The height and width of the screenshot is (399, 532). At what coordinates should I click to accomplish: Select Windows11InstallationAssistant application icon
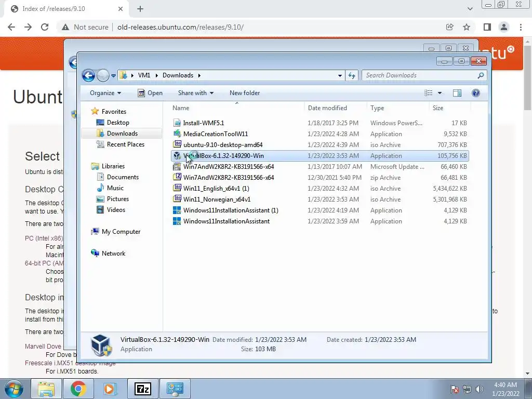(x=177, y=221)
